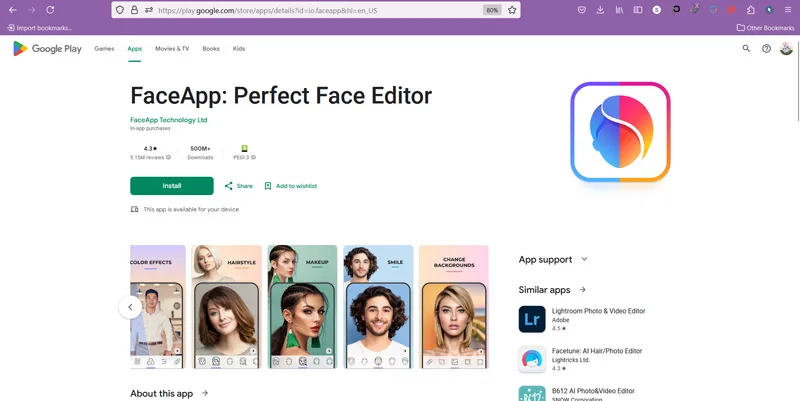Click the info icon beside 5.15M reviews

coord(168,158)
